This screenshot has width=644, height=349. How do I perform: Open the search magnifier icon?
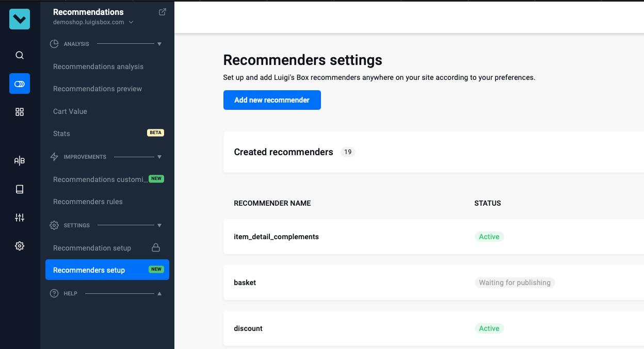point(19,55)
